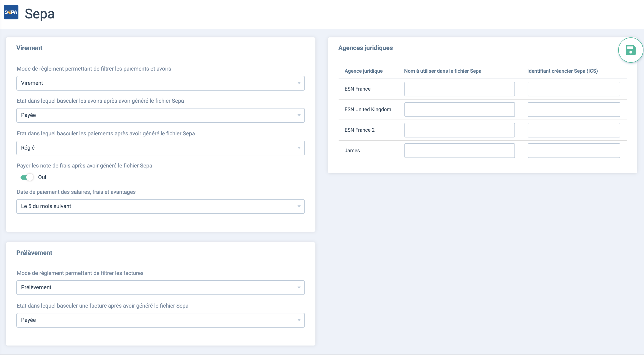
Task: Click the SEPA logo icon
Action: (11, 12)
